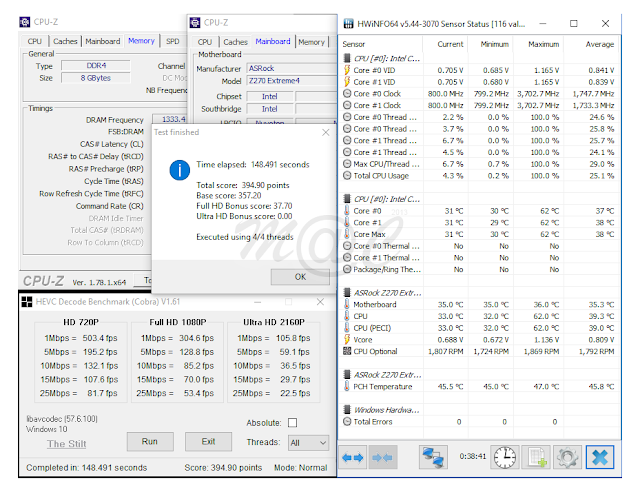Click icon beside Total CPU Usage
The width and height of the screenshot is (640, 492).
pos(347,176)
